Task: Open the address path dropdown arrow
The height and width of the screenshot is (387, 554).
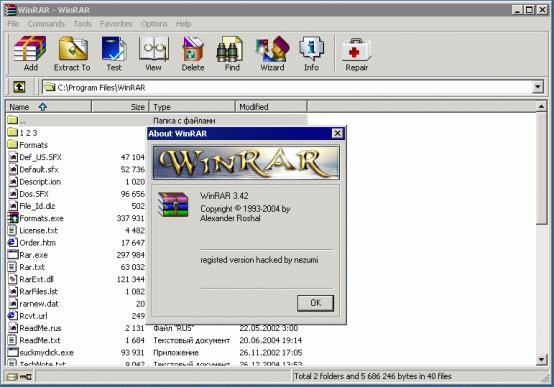Action: 537,87
